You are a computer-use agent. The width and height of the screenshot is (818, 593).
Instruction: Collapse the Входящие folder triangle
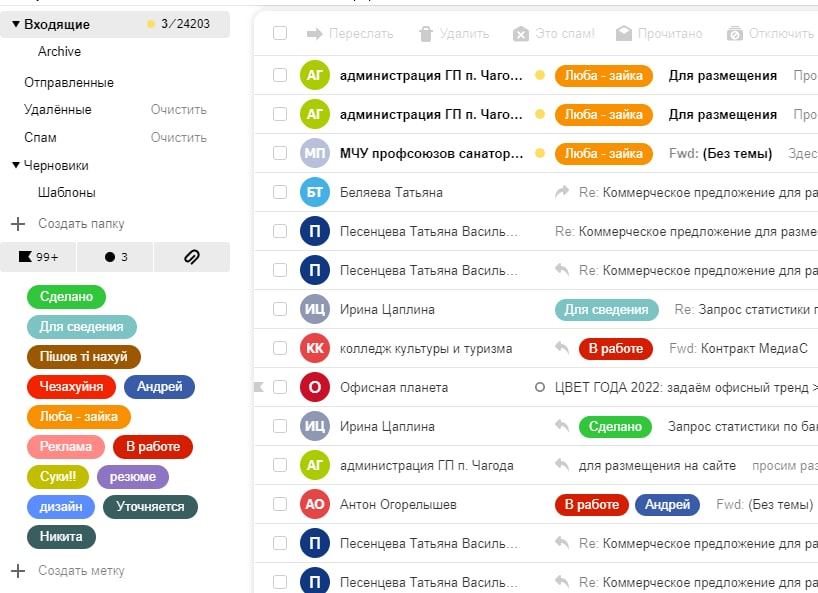pyautogui.click(x=16, y=25)
